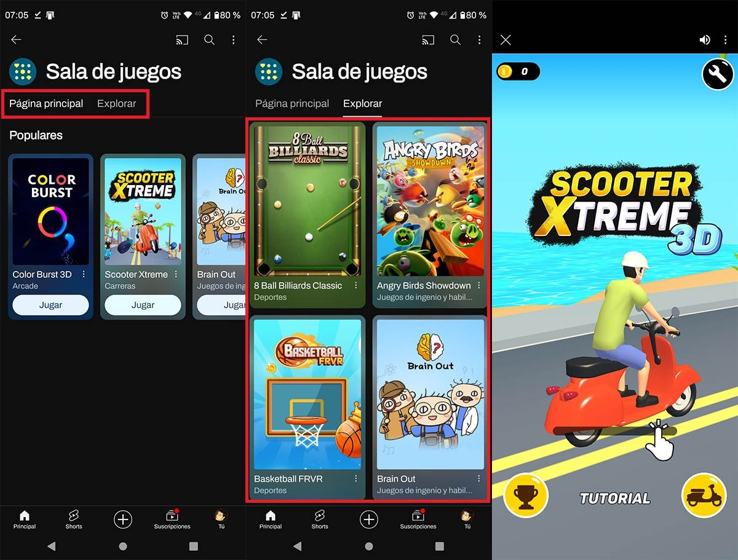Tap Jugar button under Color Burst 3D
The image size is (738, 560).
(x=50, y=305)
